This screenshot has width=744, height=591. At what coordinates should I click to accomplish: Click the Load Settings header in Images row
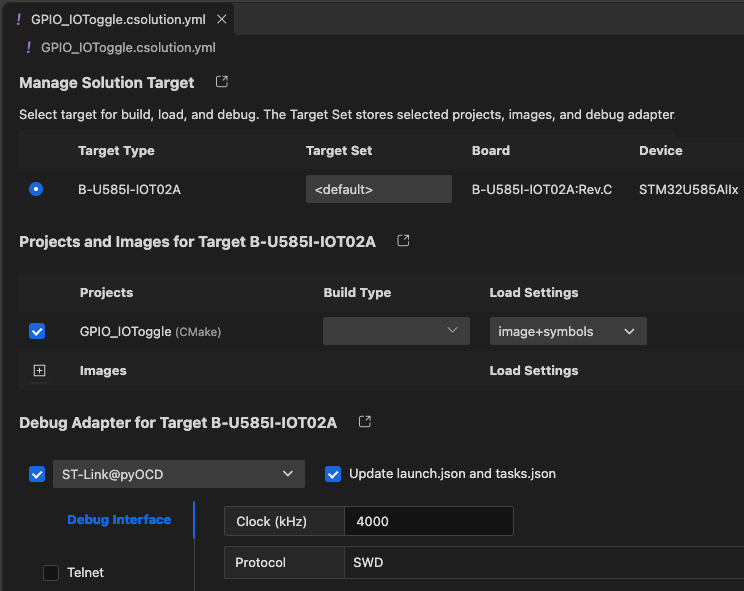click(x=534, y=370)
